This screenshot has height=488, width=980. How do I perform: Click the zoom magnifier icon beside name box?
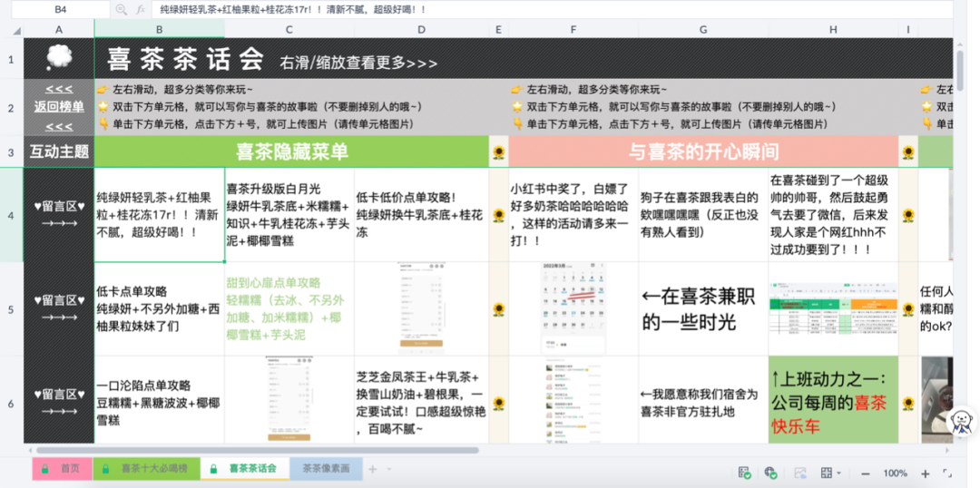click(121, 9)
